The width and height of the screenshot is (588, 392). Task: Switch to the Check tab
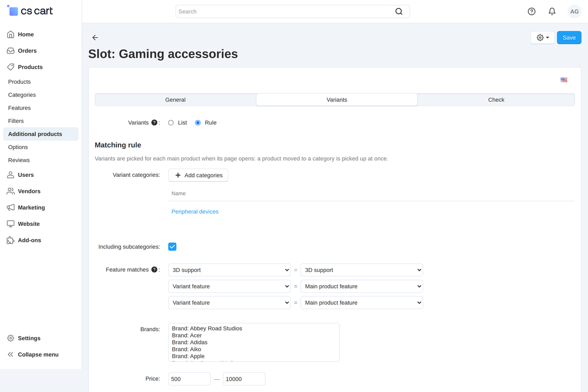[x=496, y=99]
